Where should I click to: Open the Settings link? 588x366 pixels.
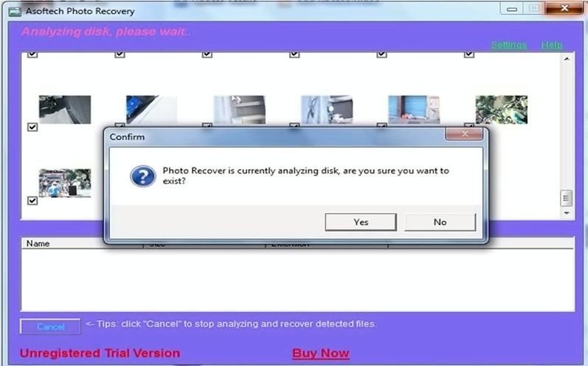(x=509, y=45)
